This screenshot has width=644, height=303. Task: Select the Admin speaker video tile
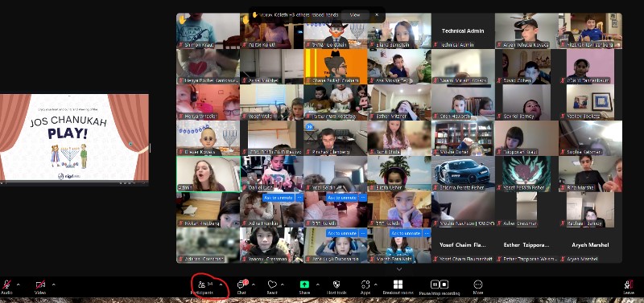[x=208, y=174]
